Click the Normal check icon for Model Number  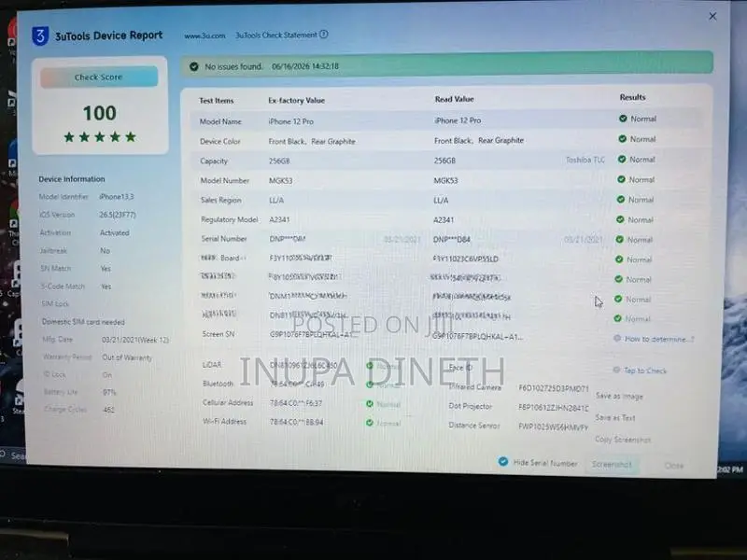pyautogui.click(x=621, y=179)
